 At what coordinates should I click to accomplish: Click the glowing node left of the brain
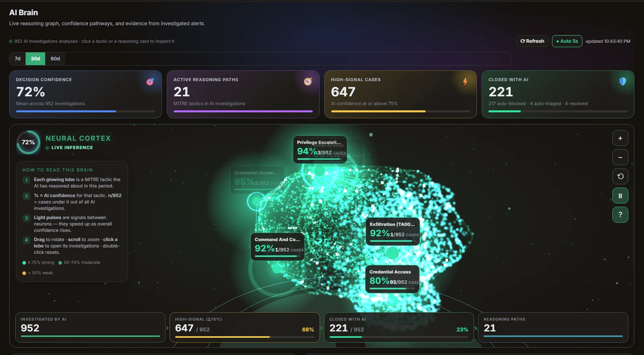click(256, 201)
